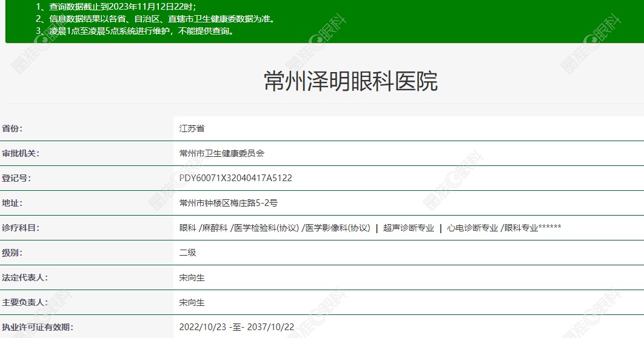Select 宋向生 in the 法定代表人 row
Viewport: 644px width, 338px height.
pyautogui.click(x=192, y=277)
